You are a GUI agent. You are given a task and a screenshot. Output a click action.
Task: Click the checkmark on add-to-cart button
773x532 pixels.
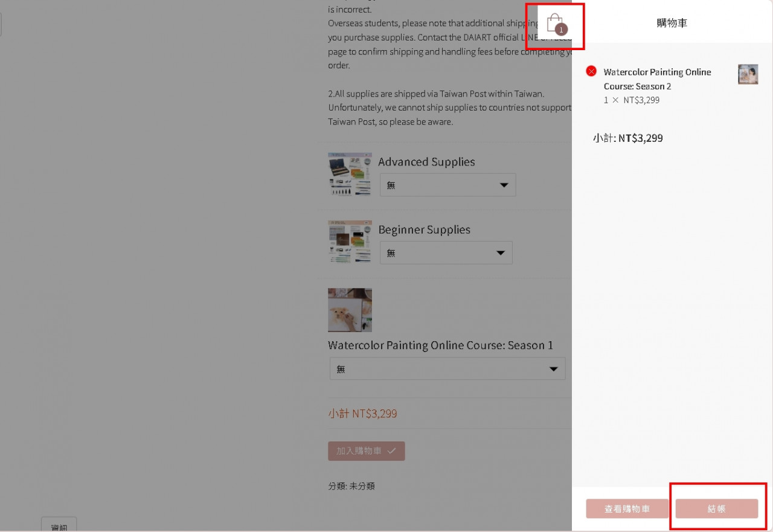click(x=391, y=450)
